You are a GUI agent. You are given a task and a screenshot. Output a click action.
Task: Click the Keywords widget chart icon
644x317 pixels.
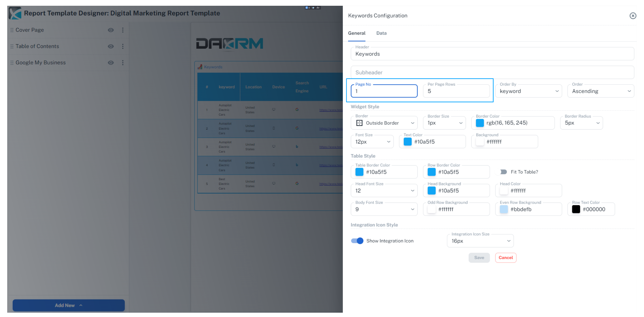coord(200,67)
